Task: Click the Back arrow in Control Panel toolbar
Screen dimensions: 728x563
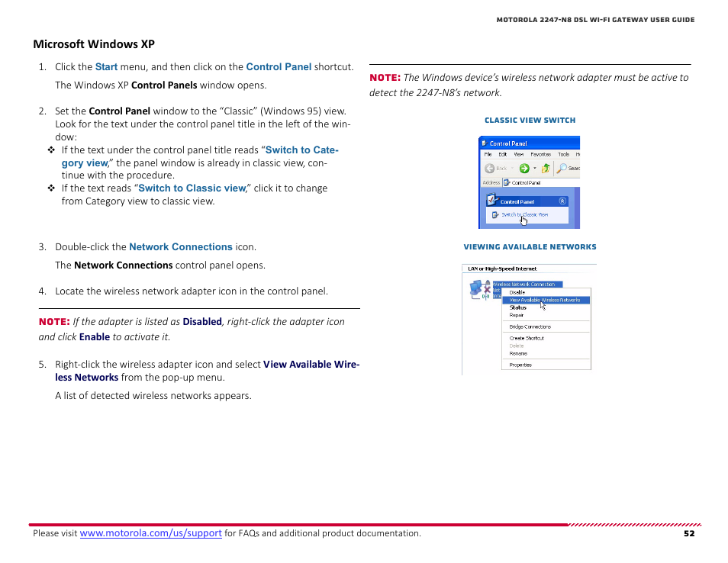Action: click(490, 169)
